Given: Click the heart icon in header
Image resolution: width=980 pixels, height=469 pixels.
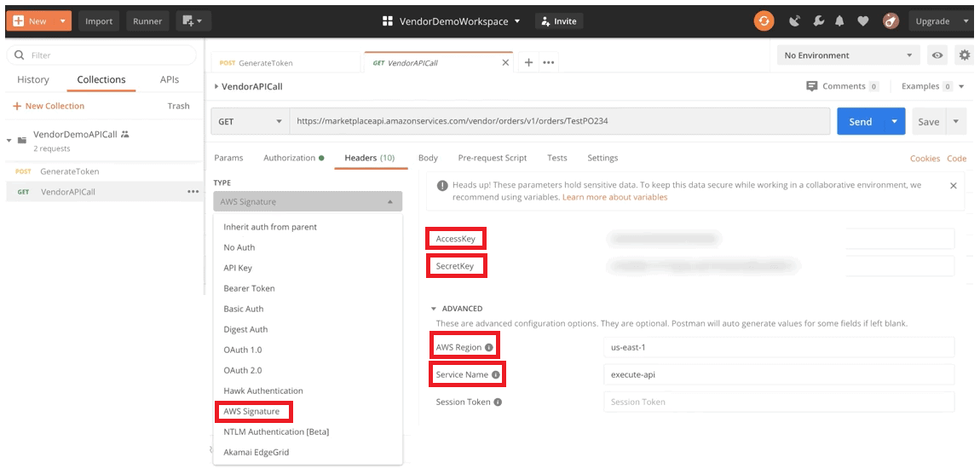Looking at the screenshot, I should click(862, 20).
